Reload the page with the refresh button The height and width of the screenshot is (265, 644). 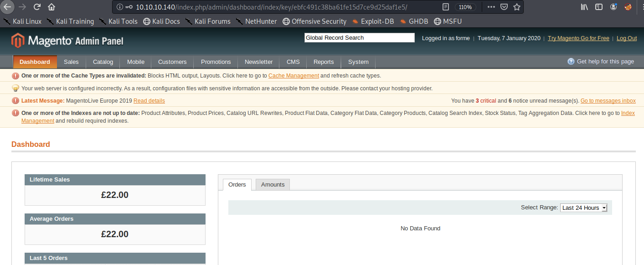[37, 7]
